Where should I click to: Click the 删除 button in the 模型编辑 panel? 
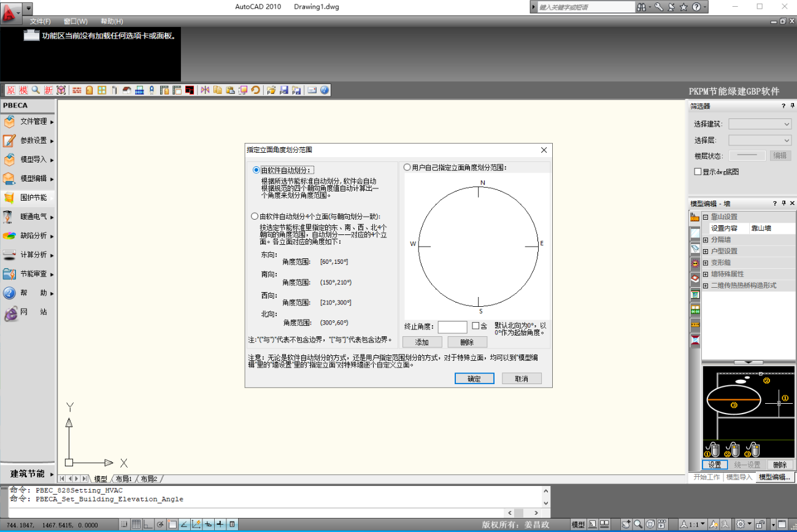(x=780, y=465)
